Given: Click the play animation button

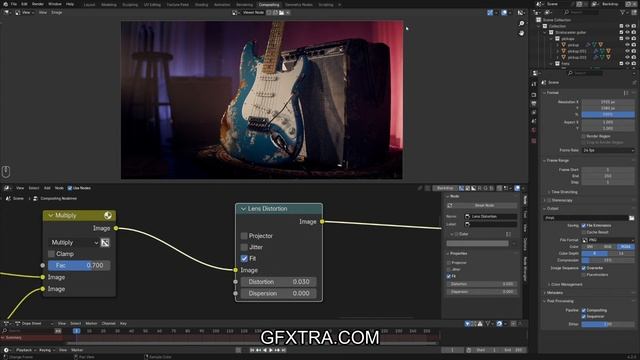Looking at the screenshot, I should coord(271,350).
